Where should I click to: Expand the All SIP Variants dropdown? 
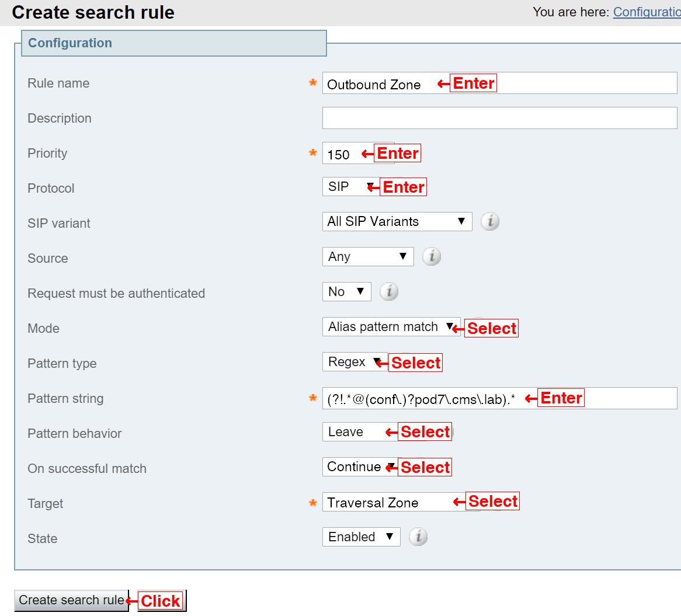pos(397,221)
